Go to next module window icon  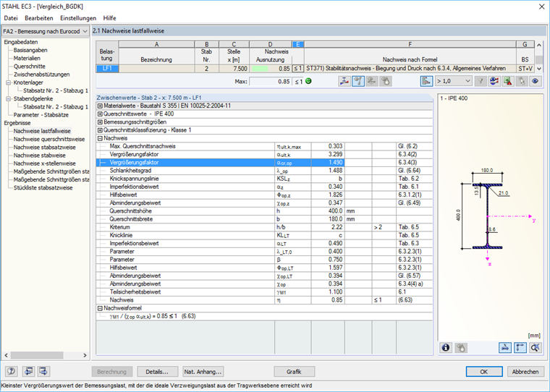pos(43,372)
